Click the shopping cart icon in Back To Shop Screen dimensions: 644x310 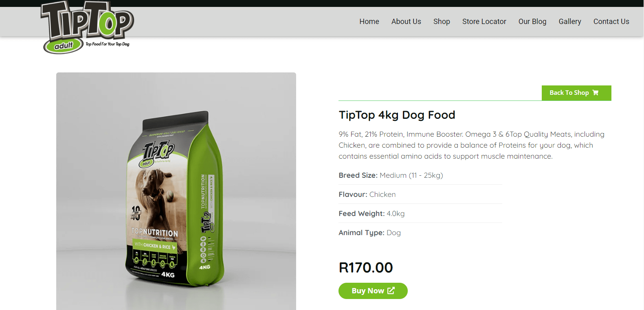(x=596, y=93)
